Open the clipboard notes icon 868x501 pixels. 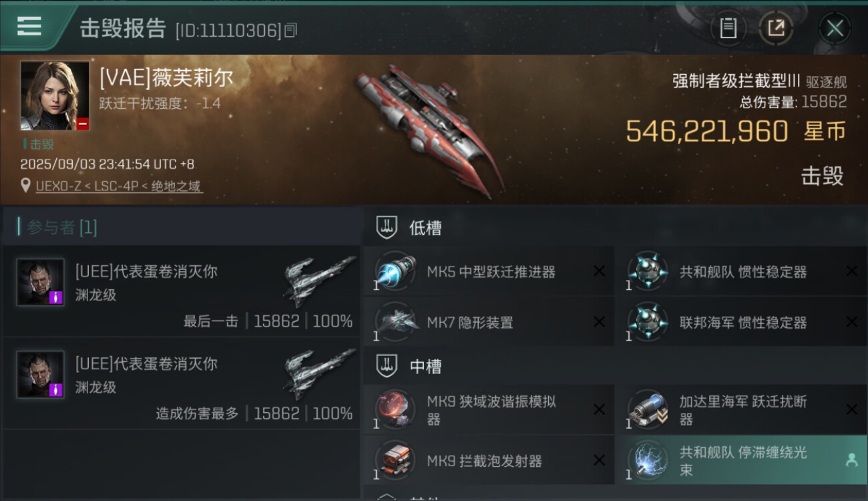[x=728, y=28]
